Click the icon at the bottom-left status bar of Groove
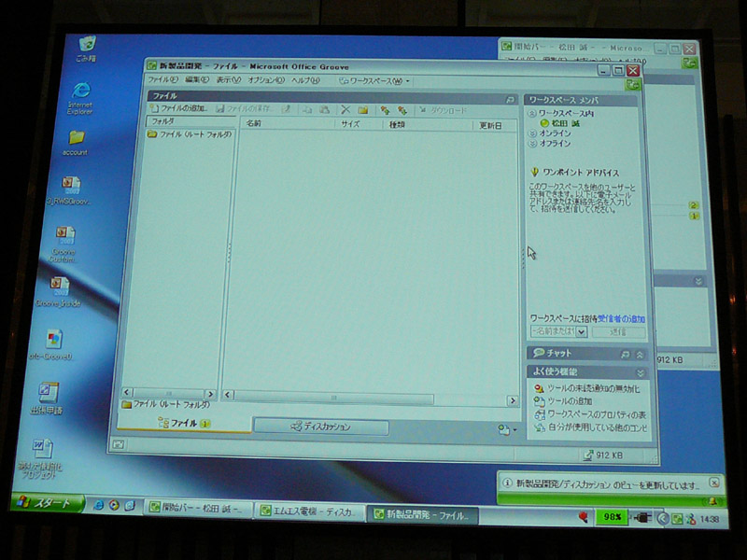 pyautogui.click(x=119, y=444)
